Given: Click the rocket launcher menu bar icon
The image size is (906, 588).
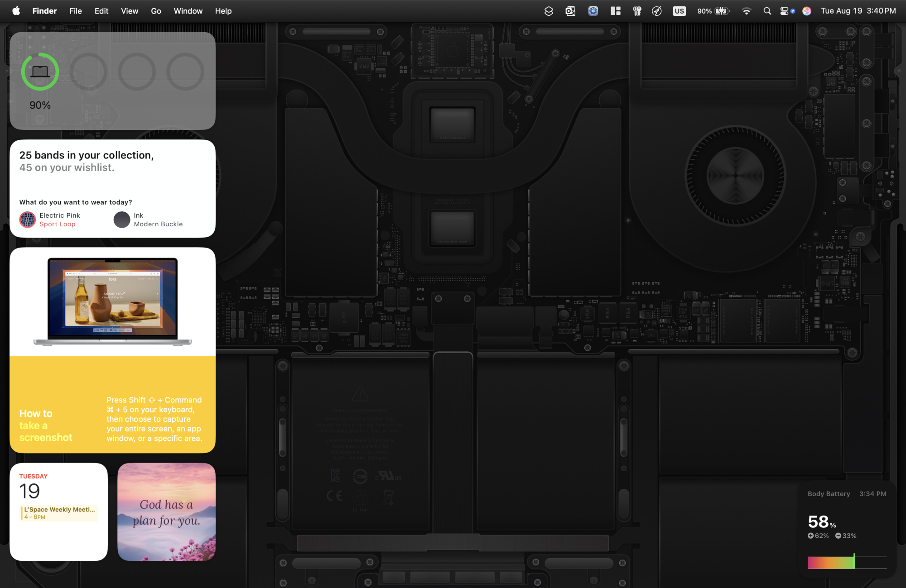Looking at the screenshot, I should [657, 11].
